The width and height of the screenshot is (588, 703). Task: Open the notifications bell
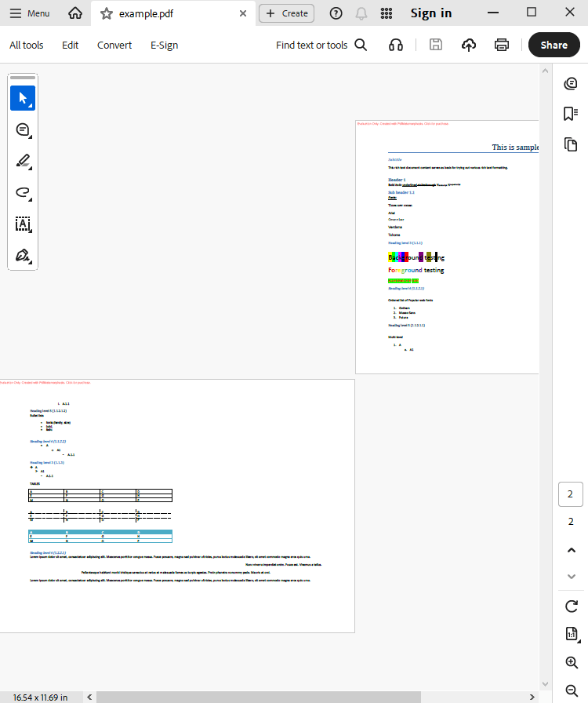[361, 13]
